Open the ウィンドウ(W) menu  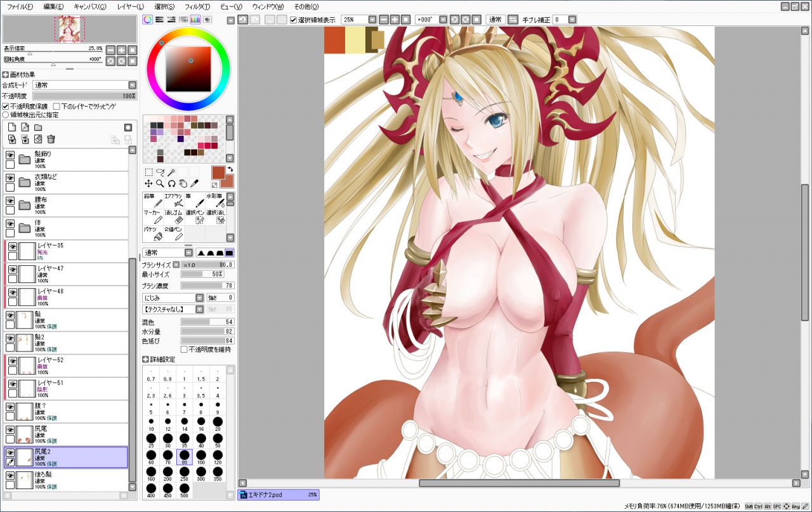coord(268,6)
